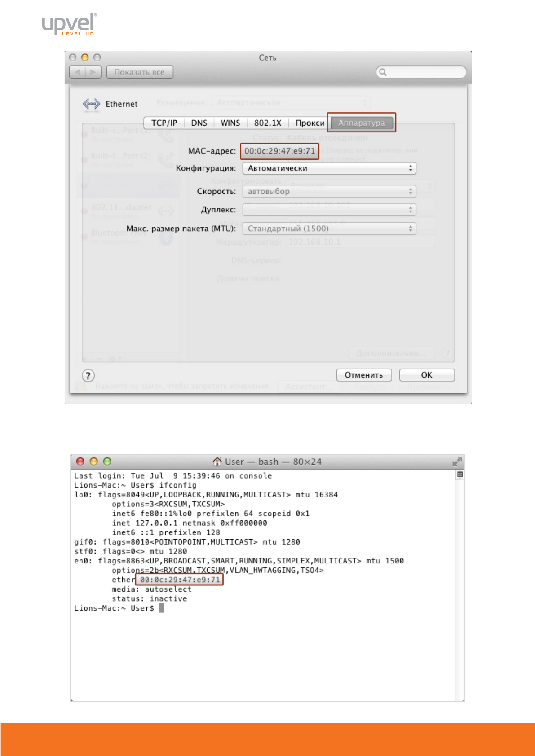The height and width of the screenshot is (756, 535).
Task: Click the back navigation arrow in Network window
Action: [78, 72]
